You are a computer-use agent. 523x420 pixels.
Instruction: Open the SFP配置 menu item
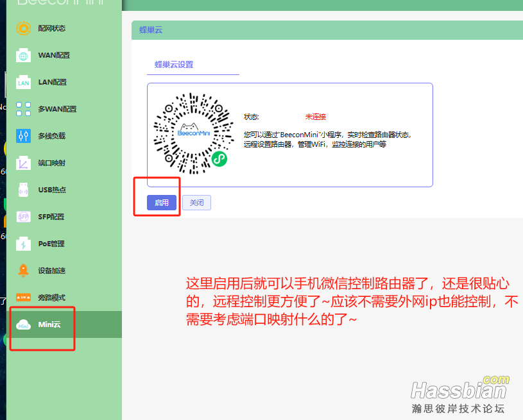[x=64, y=217]
